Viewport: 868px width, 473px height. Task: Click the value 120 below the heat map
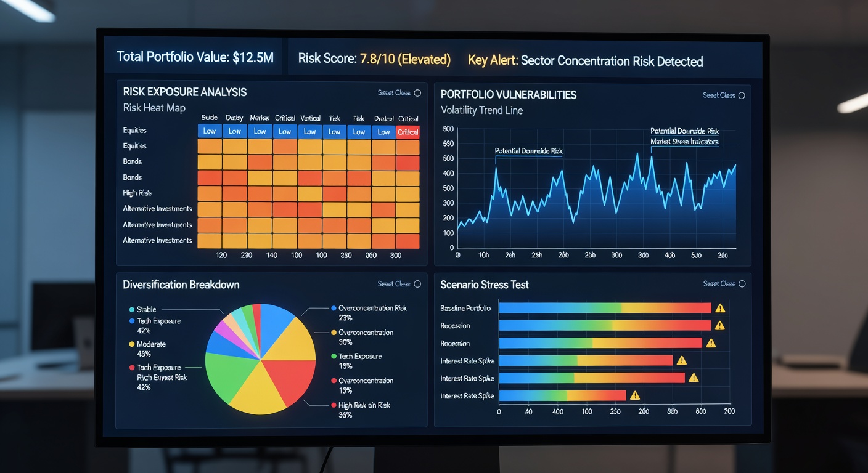pos(222,255)
